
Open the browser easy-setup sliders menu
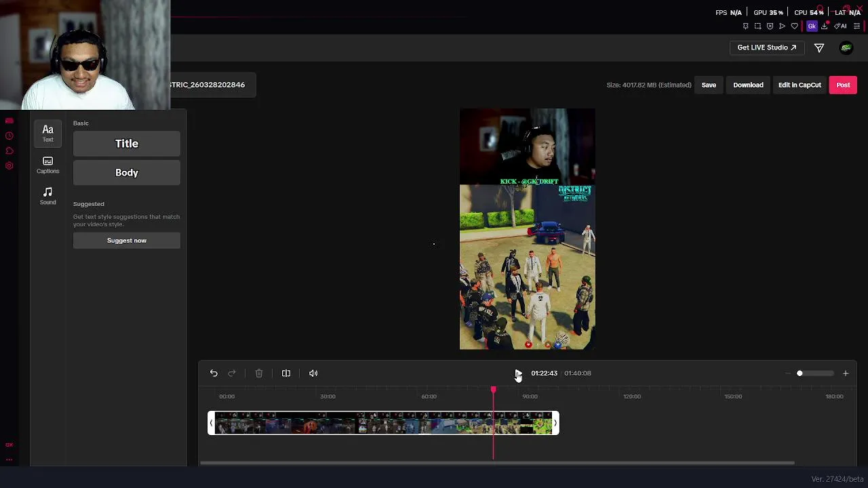[x=857, y=26]
